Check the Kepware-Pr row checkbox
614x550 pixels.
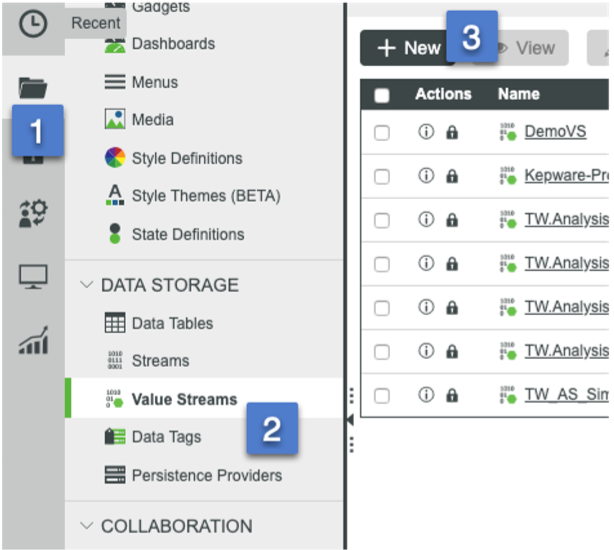point(382,177)
